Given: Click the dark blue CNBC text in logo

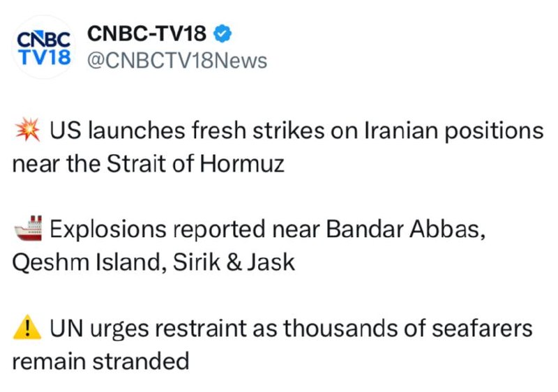Looking at the screenshot, I should click(x=44, y=39).
